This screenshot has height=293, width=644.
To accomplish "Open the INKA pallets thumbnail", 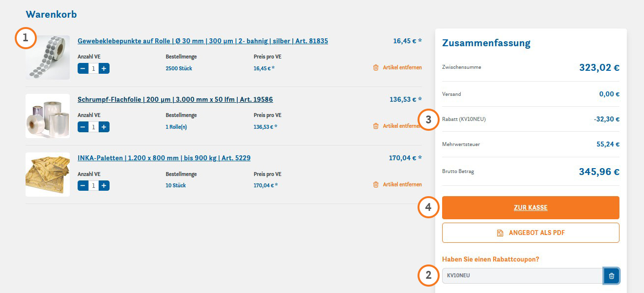I will click(x=48, y=175).
